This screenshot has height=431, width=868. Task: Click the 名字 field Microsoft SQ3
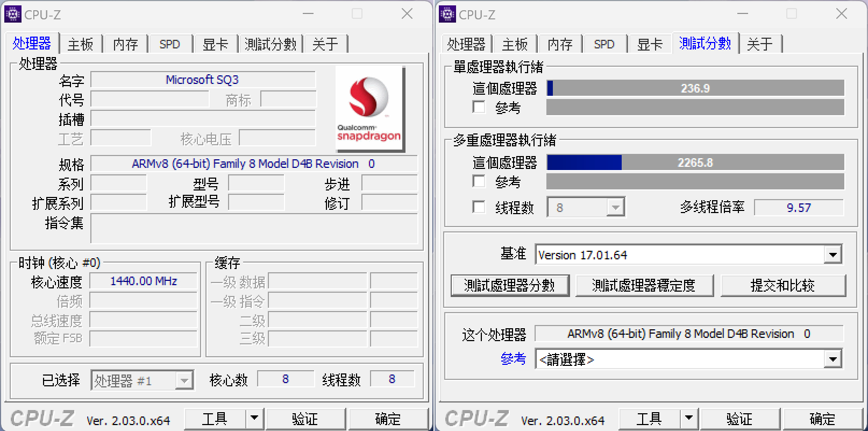point(203,80)
